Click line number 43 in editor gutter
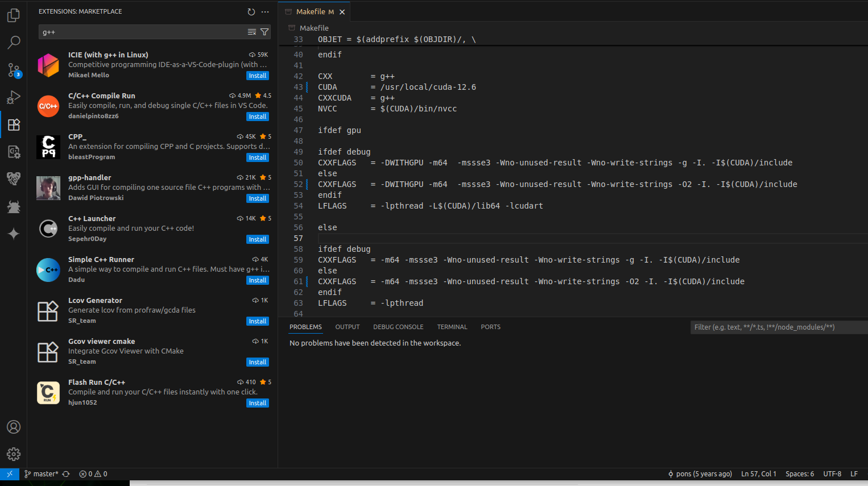Screen dimensions: 868x486 pos(298,87)
